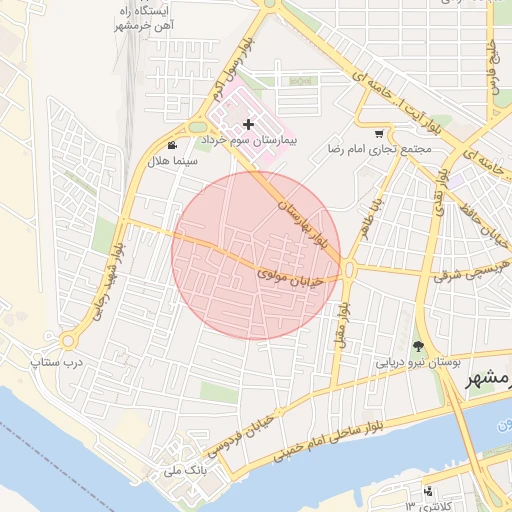The width and height of the screenshot is (512, 512).
Task: Select the سینما هلال label
Action: pos(172,161)
